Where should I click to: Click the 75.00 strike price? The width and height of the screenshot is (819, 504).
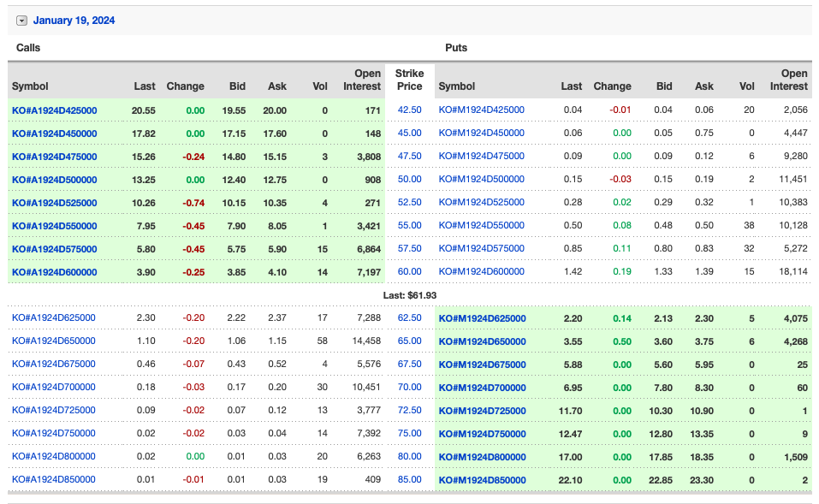[x=409, y=433]
